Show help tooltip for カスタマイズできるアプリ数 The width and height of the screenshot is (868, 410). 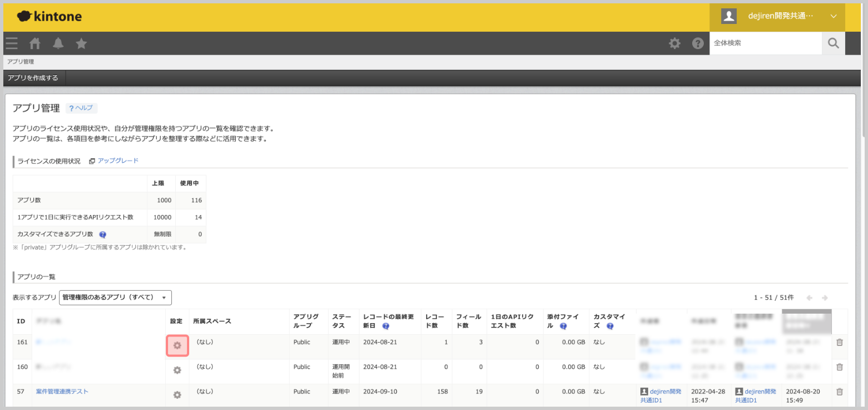[102, 235]
